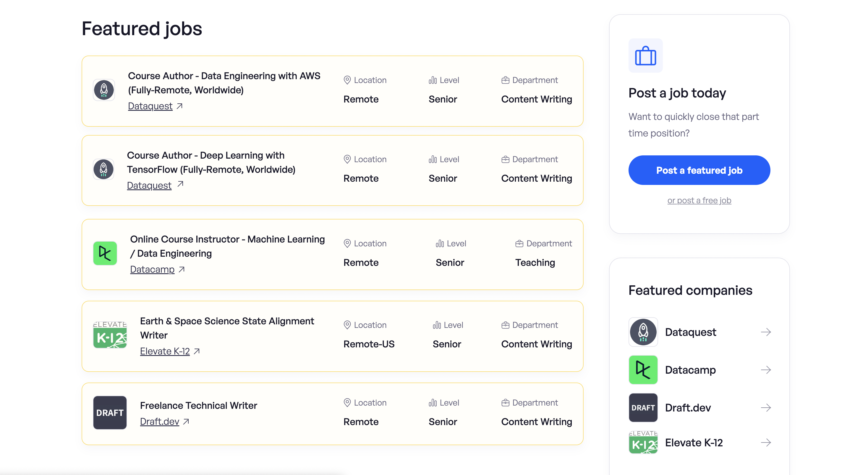Click arrow next to Draft.dev featured company
This screenshot has width=868, height=475.
(766, 408)
